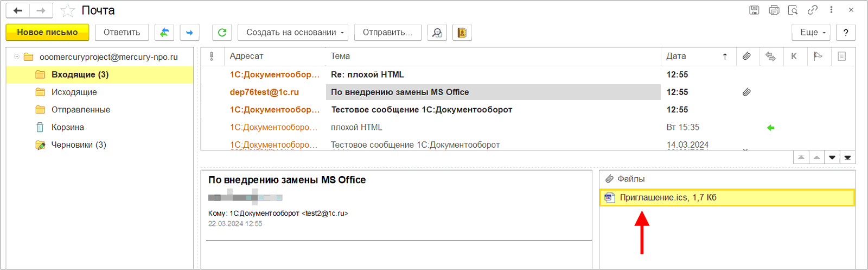Add page to favorites star
This screenshot has width=868, height=270.
point(67,10)
